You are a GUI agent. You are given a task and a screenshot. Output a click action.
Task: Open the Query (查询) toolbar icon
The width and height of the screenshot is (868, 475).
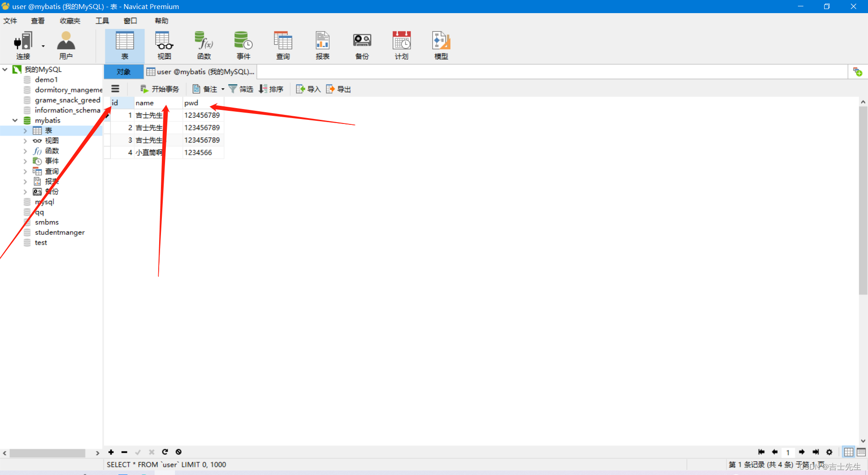coord(283,45)
